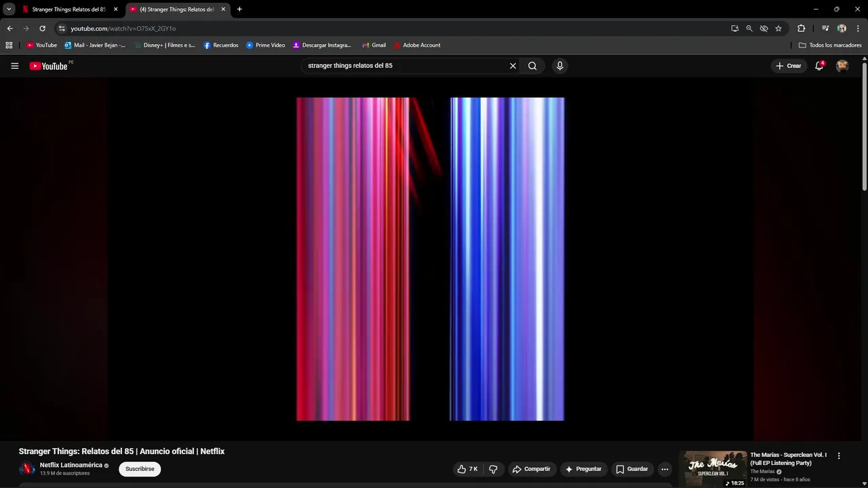Dislike the video with thumbs down
The width and height of the screenshot is (868, 488).
[493, 469]
